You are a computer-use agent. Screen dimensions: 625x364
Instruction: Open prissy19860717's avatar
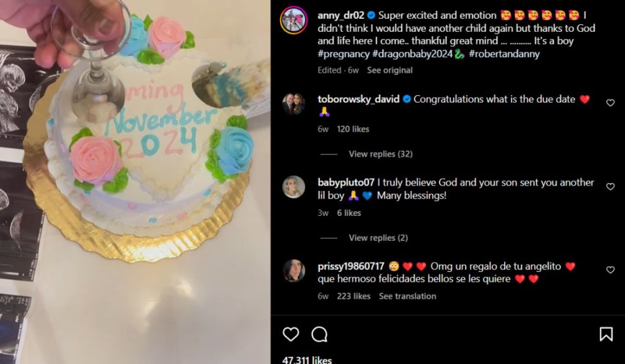294,271
